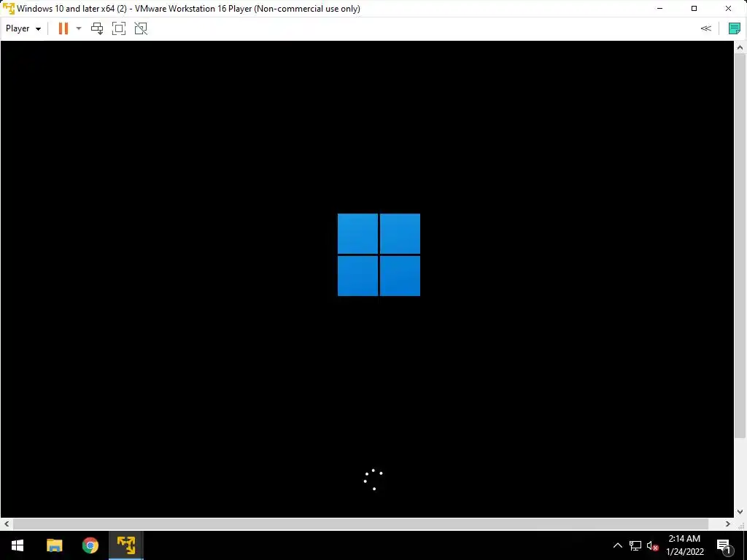Click the Send Ctrl+Alt+Del icon
Image resolution: width=747 pixels, height=560 pixels.
point(97,28)
